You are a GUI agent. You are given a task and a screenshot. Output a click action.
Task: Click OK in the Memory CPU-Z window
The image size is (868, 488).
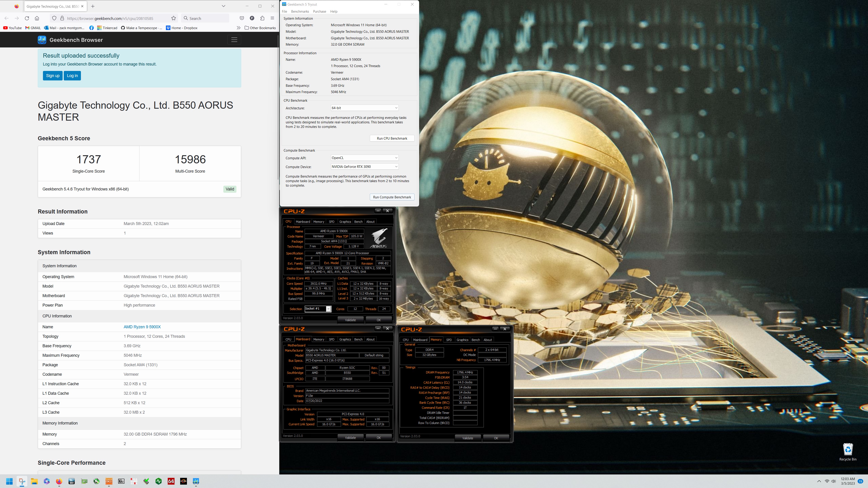pyautogui.click(x=496, y=438)
